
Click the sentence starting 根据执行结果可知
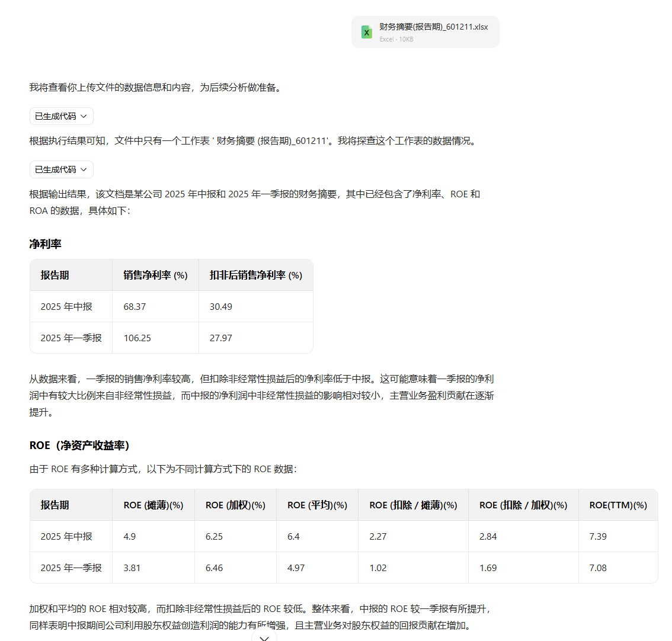pos(254,140)
